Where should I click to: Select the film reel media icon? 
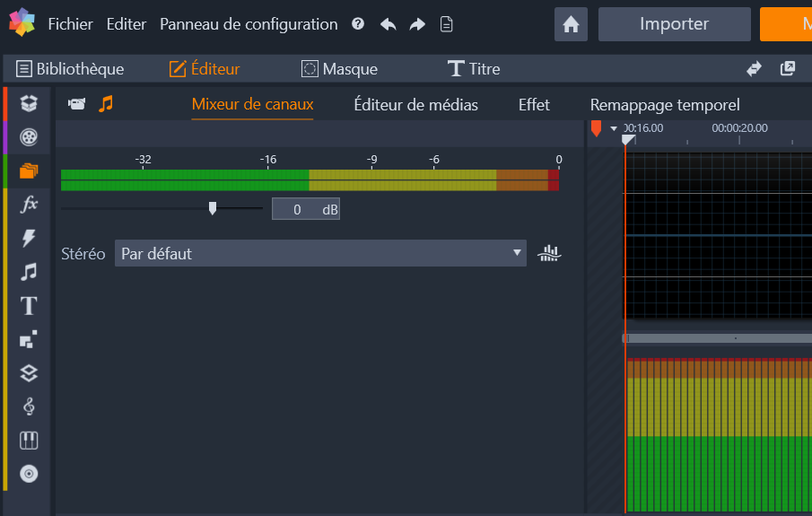[x=29, y=136]
